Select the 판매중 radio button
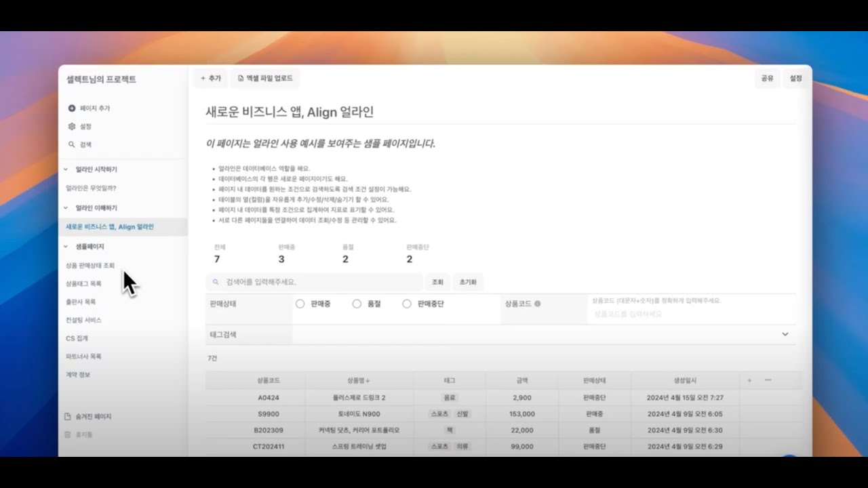The height and width of the screenshot is (488, 868). click(300, 304)
